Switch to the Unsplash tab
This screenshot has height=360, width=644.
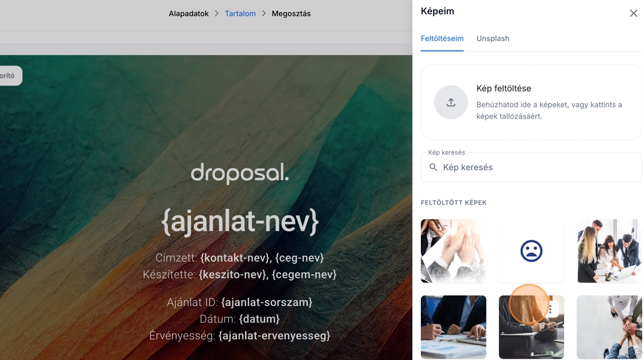(x=493, y=39)
